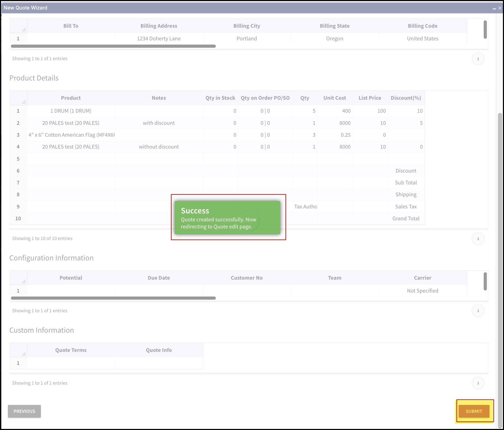Click page 1 under the billing table
This screenshot has height=430, width=504.
pyautogui.click(x=478, y=59)
